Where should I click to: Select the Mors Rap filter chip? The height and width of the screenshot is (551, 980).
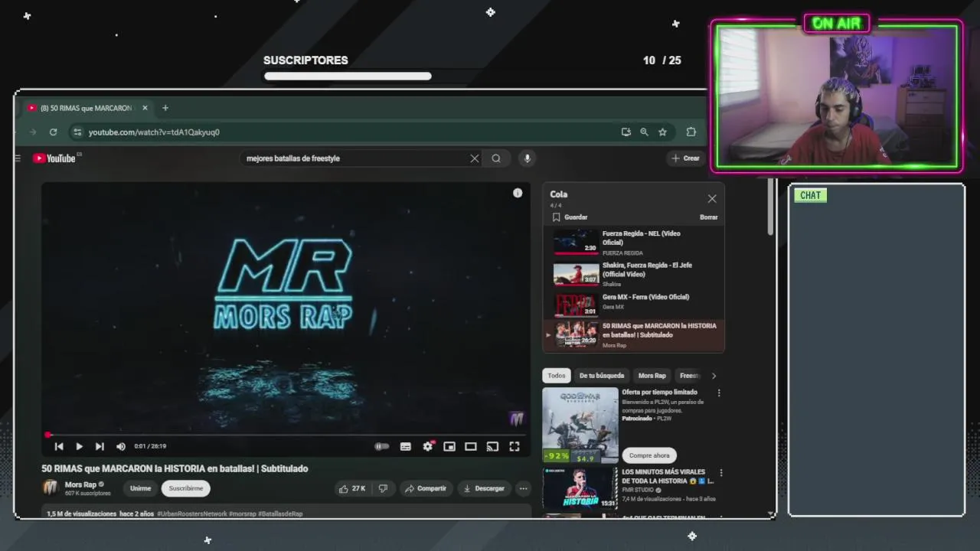tap(652, 376)
